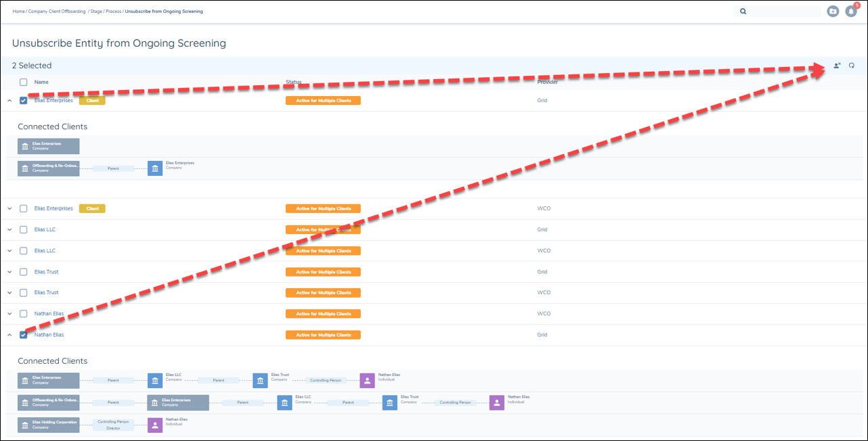868x441 pixels.
Task: Open the Elias LLC link in Grid row
Action: click(x=45, y=230)
